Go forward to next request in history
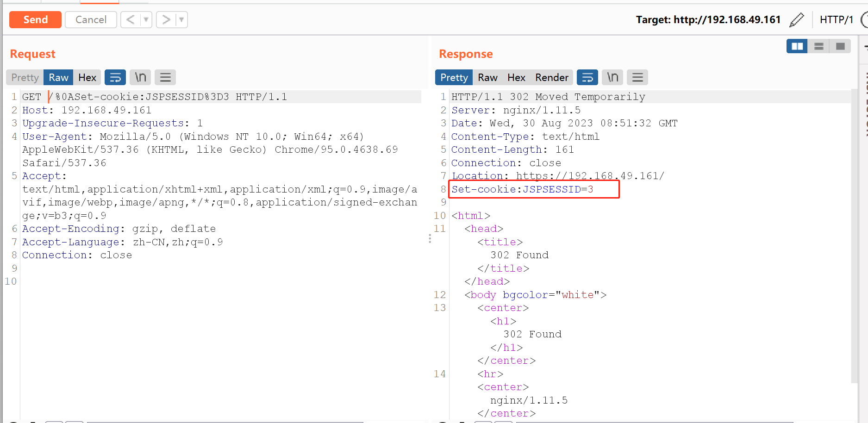The height and width of the screenshot is (423, 868). point(166,19)
